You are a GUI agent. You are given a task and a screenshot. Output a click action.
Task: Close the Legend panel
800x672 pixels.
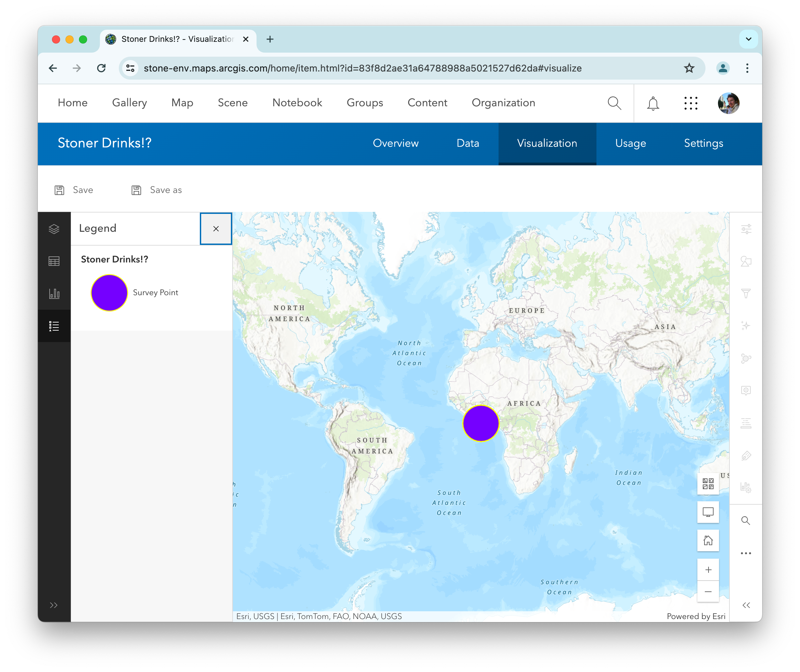tap(216, 229)
